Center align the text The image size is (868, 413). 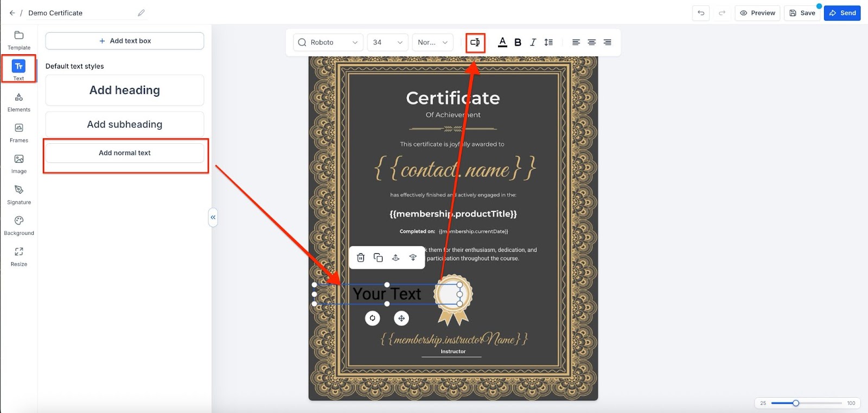point(592,42)
